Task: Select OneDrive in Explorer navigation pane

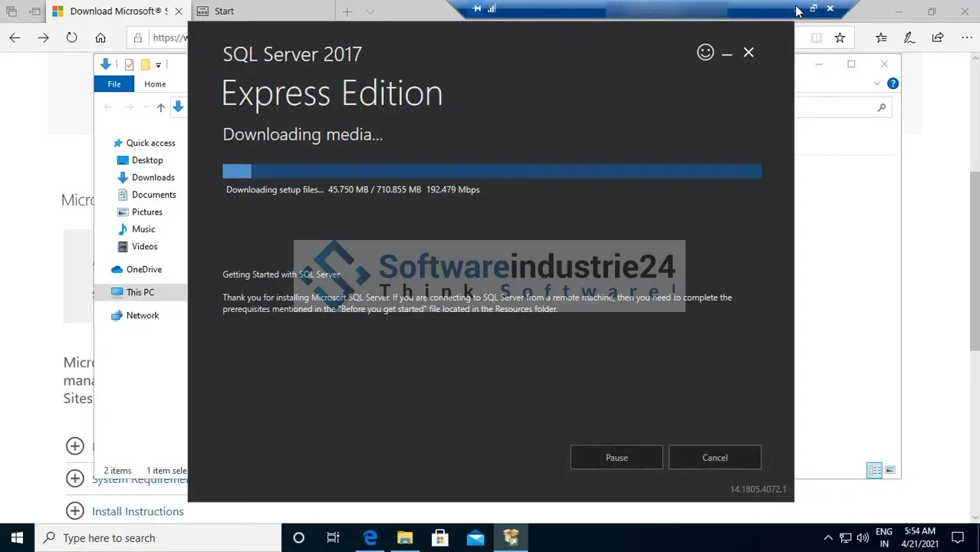Action: tap(137, 269)
